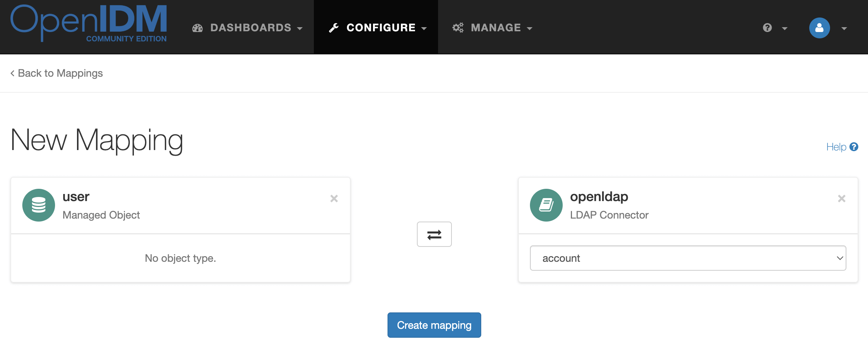Click the OpenIDM Community Edition logo

point(89,23)
